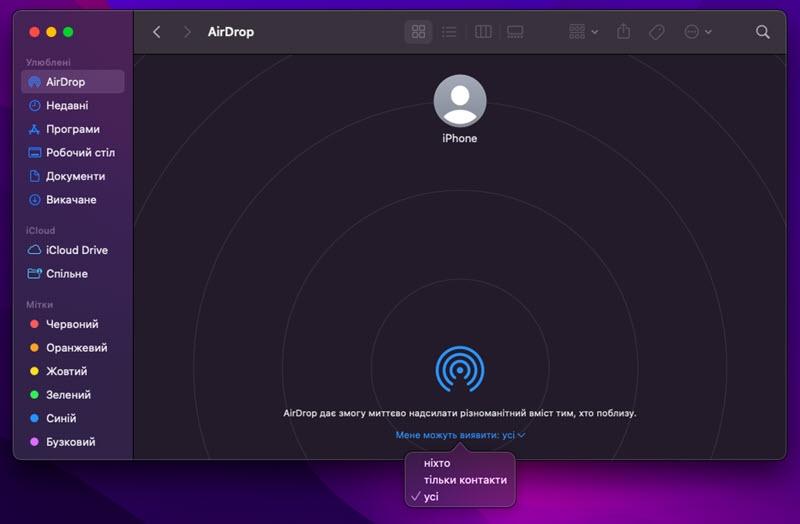The width and height of the screenshot is (800, 524).
Task: Click the Share toolbar icon
Action: [623, 32]
